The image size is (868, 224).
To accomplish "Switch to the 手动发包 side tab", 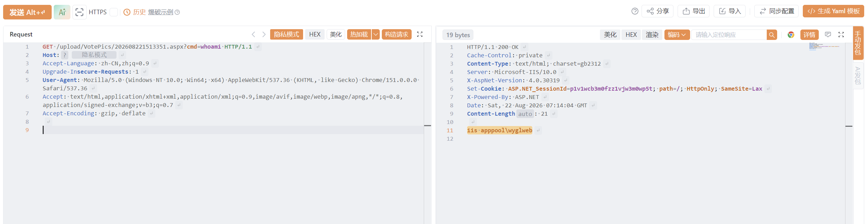I will (x=858, y=43).
